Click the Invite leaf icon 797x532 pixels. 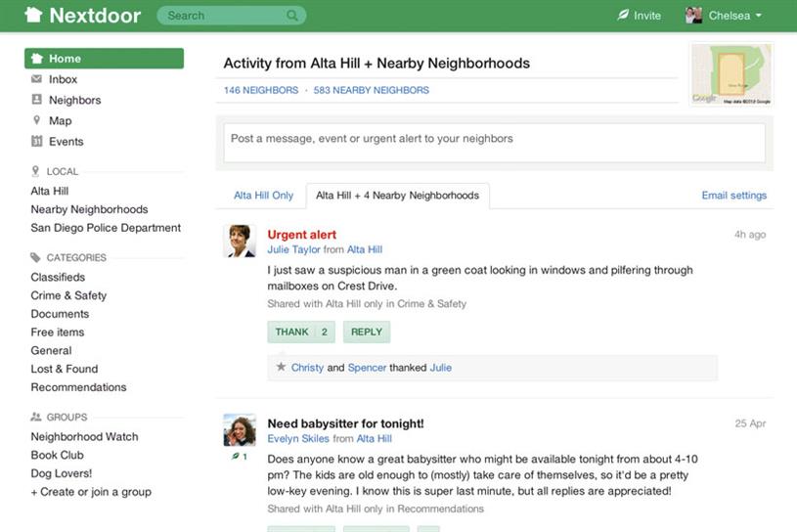pos(623,16)
